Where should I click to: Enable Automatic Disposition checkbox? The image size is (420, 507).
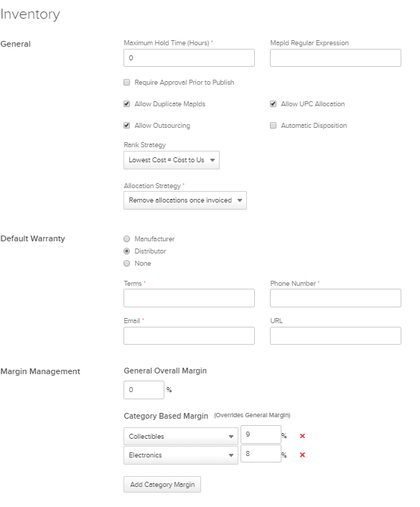click(x=274, y=126)
